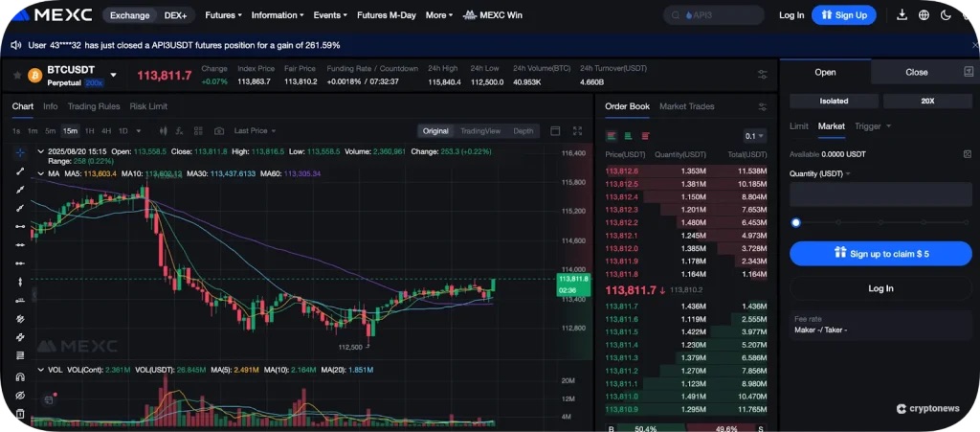Click the quantity percentage slider handle
Screen dimensions: 980x432
[x=795, y=222]
